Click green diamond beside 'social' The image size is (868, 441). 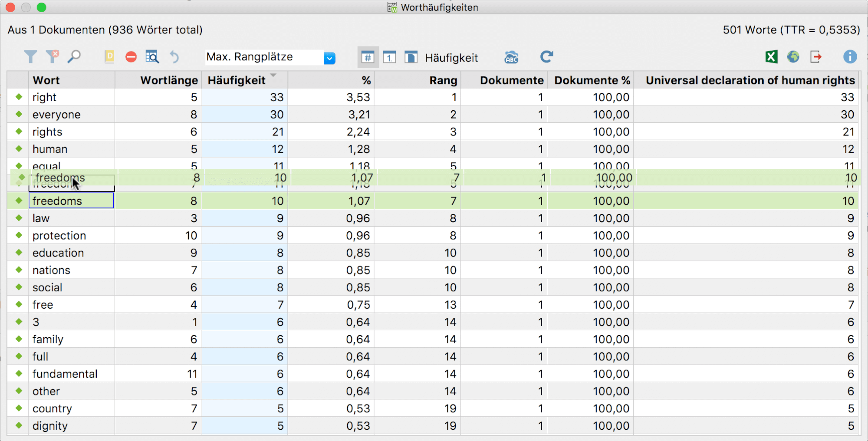[x=19, y=287]
